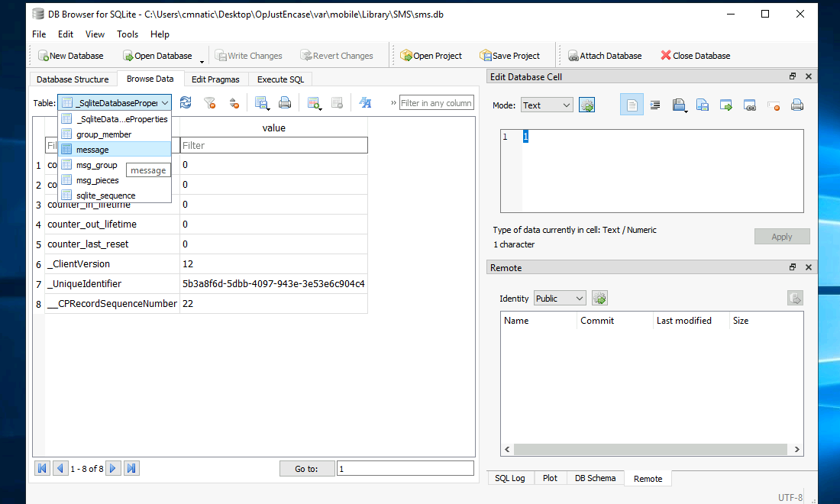Open the Table selection combo box
840x504 pixels.
115,103
